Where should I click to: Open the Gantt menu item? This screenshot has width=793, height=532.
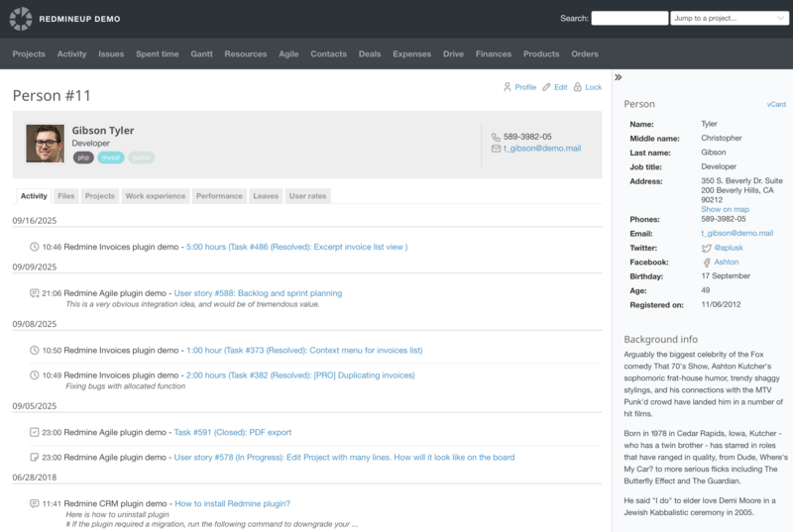click(x=201, y=54)
